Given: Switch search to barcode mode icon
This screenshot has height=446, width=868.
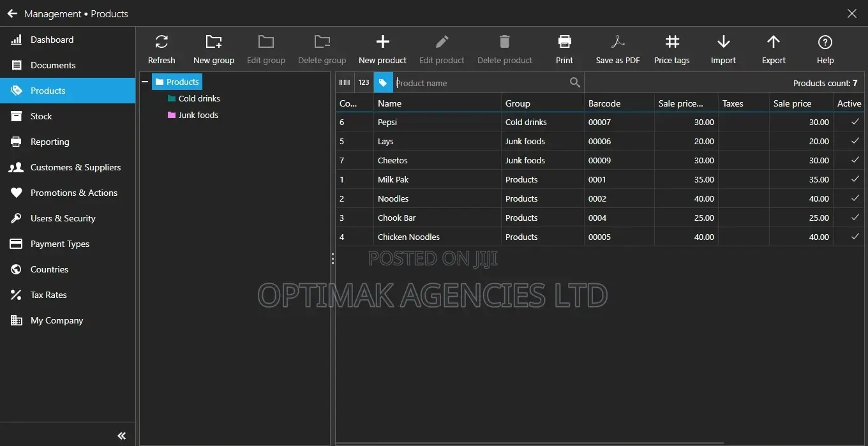Looking at the screenshot, I should [345, 82].
